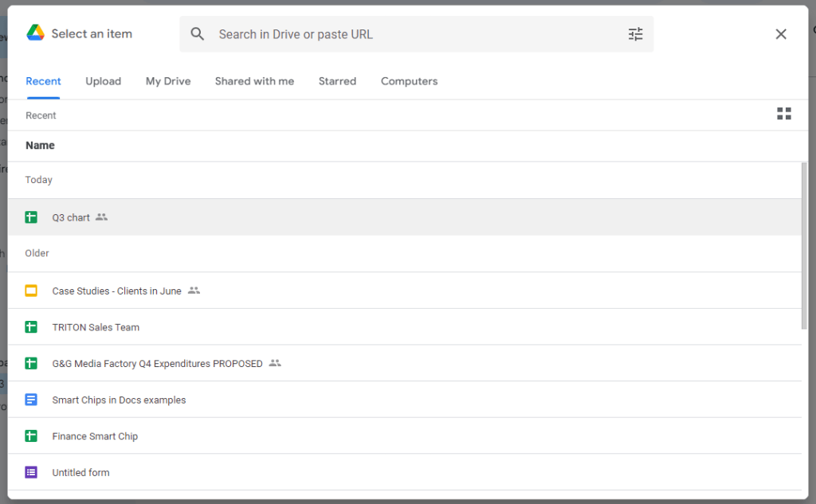Click the Forms icon for Untitled form
The image size is (816, 504).
pos(31,472)
